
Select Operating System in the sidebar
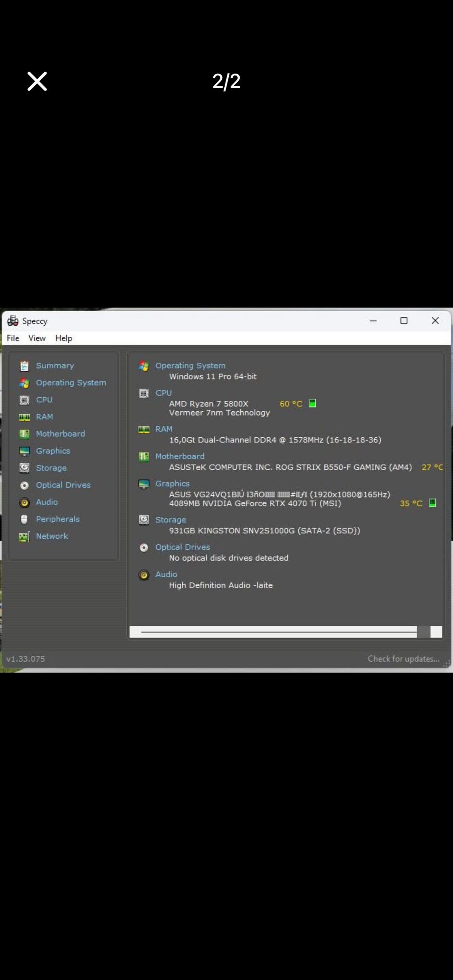tap(71, 382)
